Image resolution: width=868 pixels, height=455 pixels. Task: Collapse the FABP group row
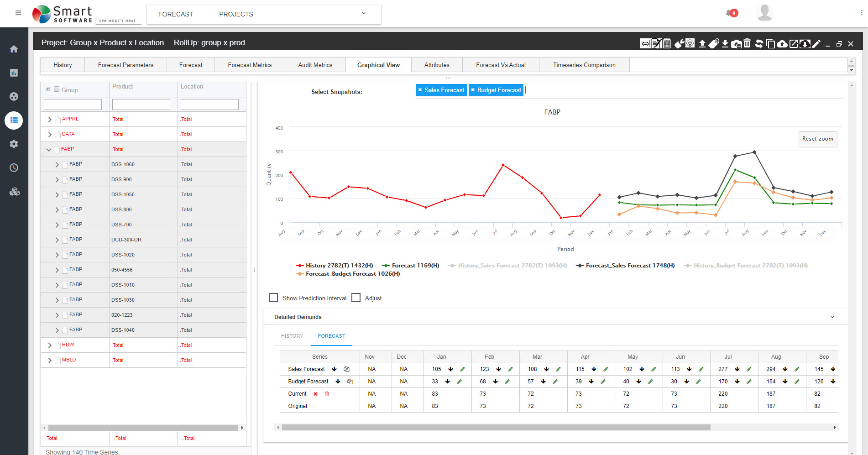49,150
